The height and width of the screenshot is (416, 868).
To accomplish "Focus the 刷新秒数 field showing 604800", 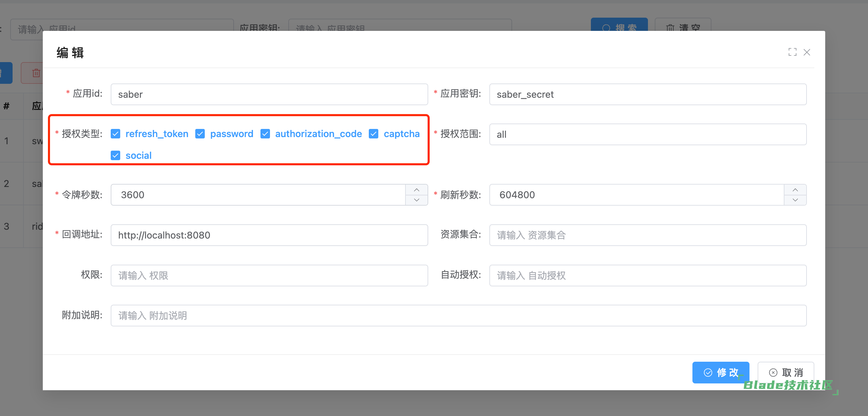I will pyautogui.click(x=637, y=195).
